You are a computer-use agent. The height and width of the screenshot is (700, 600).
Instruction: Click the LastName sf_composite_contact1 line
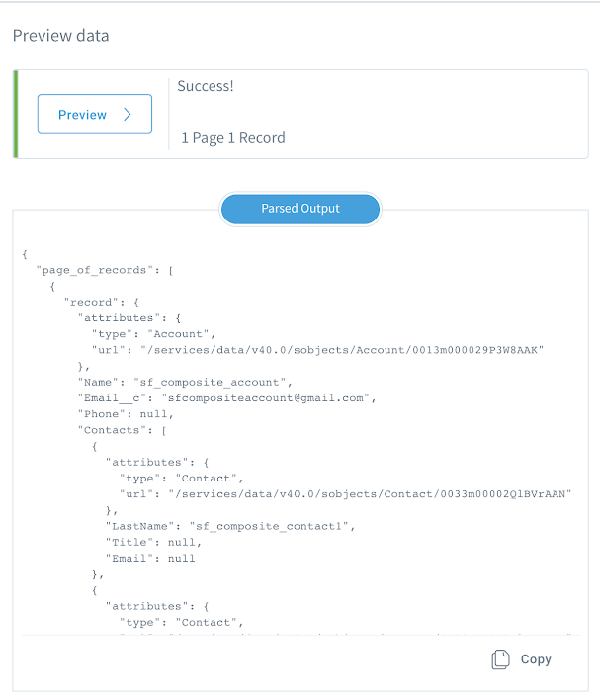click(230, 527)
